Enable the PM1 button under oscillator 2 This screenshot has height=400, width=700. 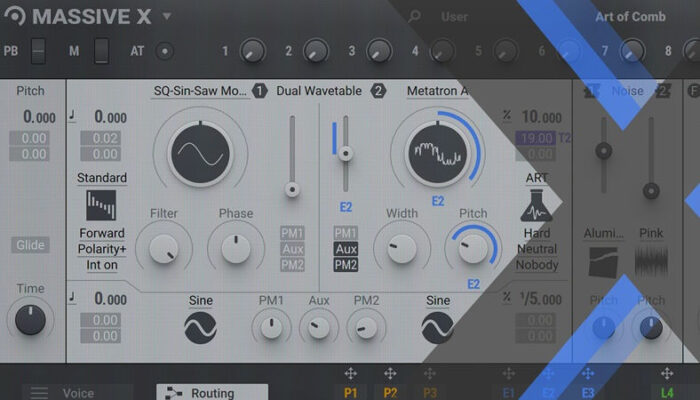coord(346,233)
